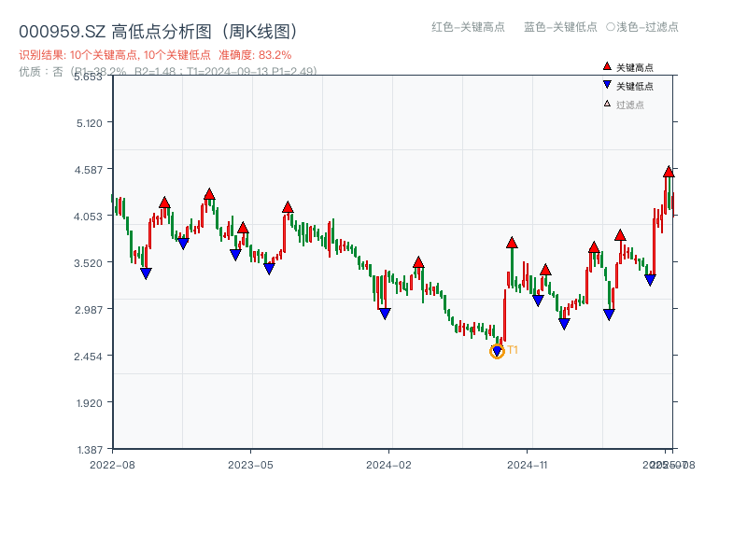The width and height of the screenshot is (747, 560).
Task: Click the blue low marker inside the orange T1 circle
Action: (497, 351)
